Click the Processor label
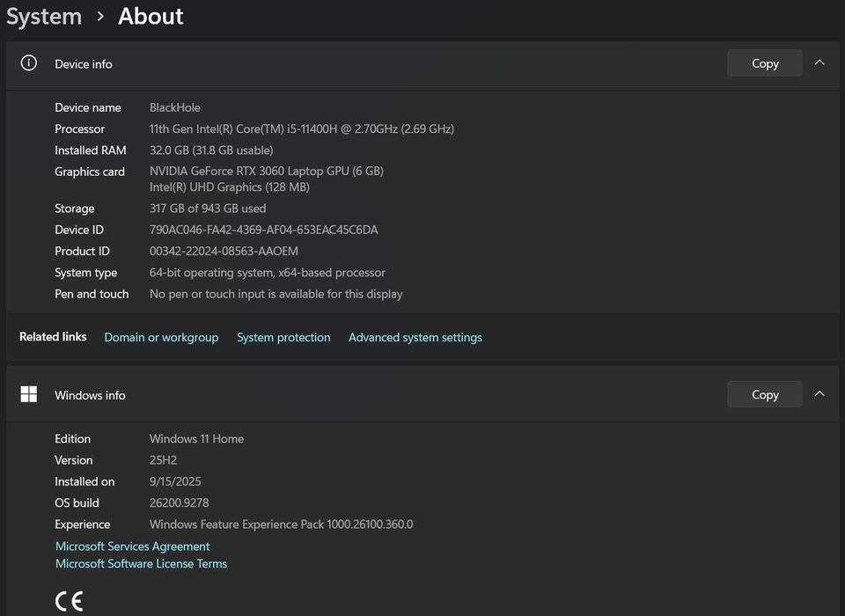Viewport: 845px width, 616px height. tap(79, 128)
